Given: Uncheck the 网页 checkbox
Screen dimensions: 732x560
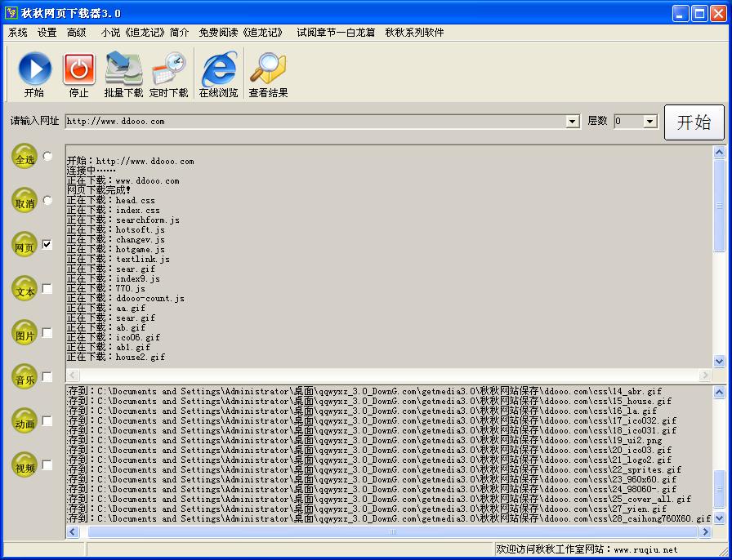Looking at the screenshot, I should (x=47, y=245).
